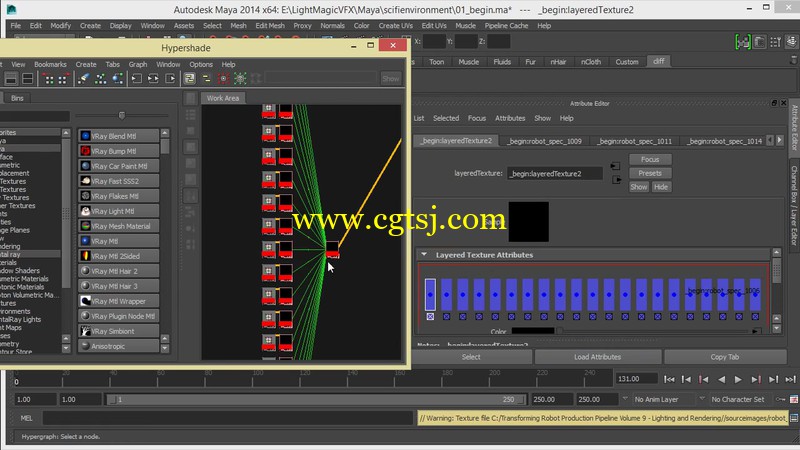Open the Bins tab in Hypershade
The height and width of the screenshot is (450, 800).
point(17,98)
